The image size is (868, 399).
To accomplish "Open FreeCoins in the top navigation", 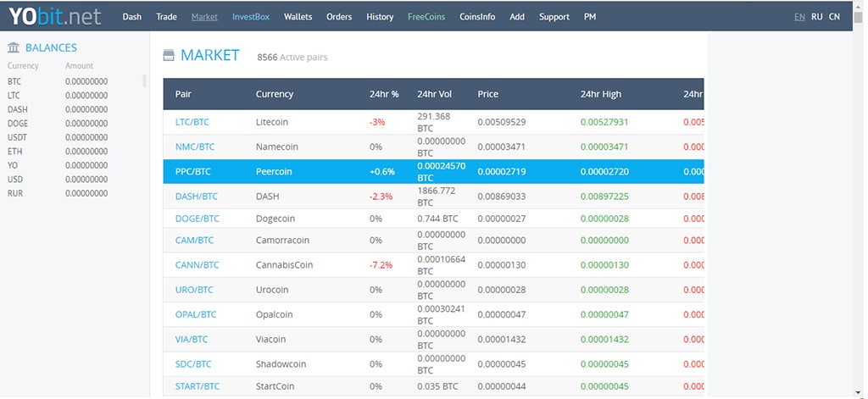I will point(426,17).
